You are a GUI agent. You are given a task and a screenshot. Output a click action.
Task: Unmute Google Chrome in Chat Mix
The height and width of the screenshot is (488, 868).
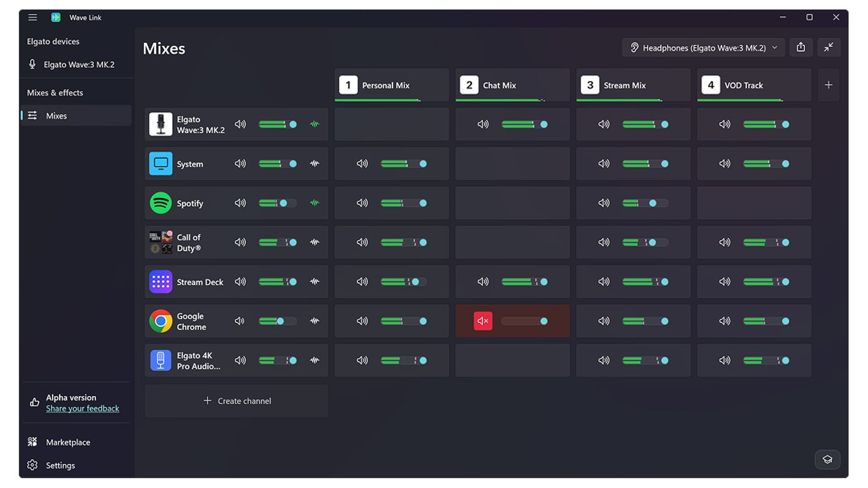coord(483,321)
